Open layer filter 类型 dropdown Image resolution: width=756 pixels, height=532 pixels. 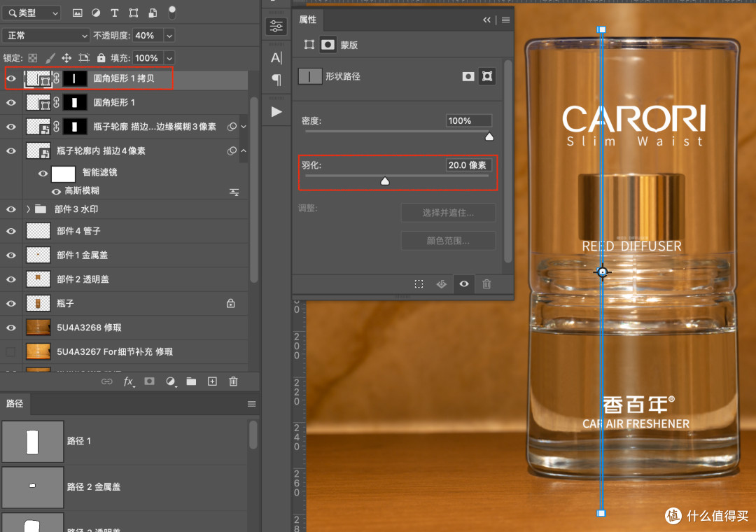pos(31,13)
